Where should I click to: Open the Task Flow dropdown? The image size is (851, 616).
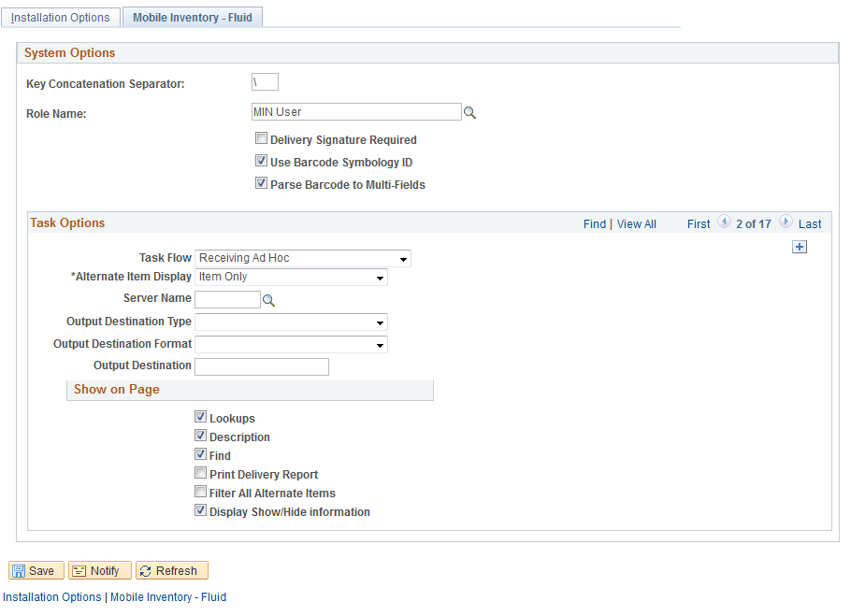coord(403,258)
